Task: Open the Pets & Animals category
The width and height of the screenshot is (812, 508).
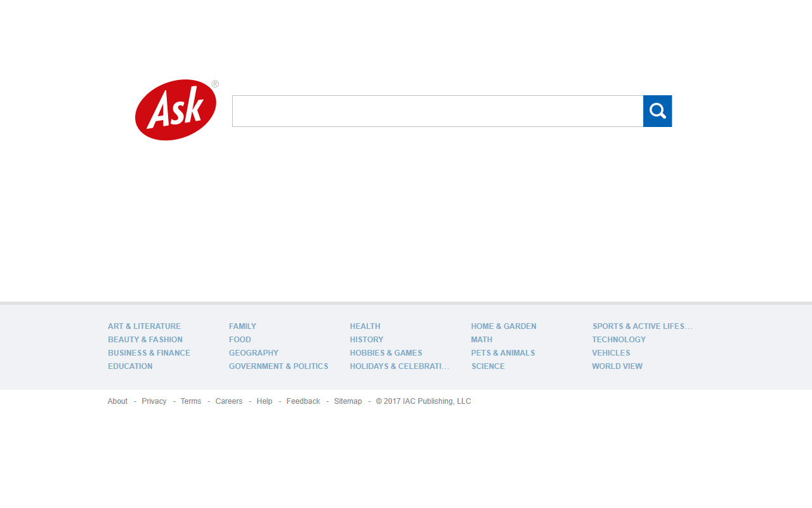Action: click(x=503, y=353)
